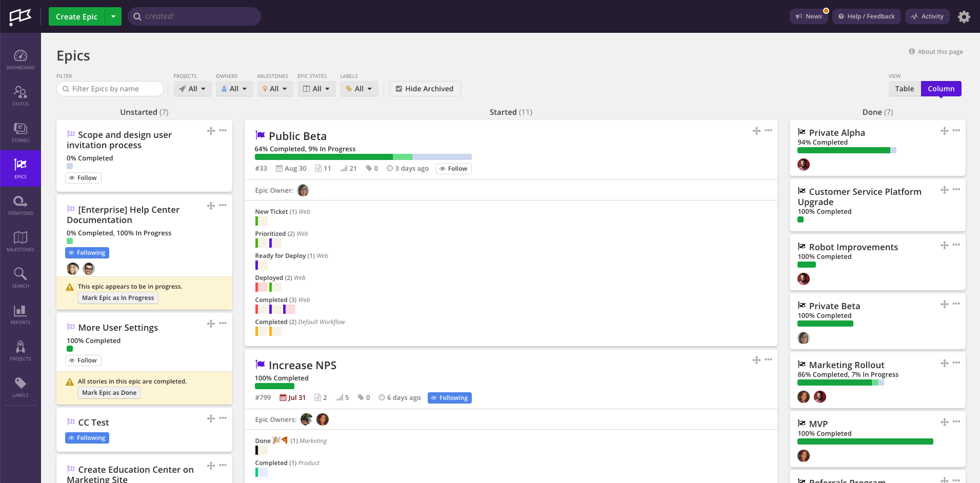Open more options on Increase NPS card

tap(768, 359)
